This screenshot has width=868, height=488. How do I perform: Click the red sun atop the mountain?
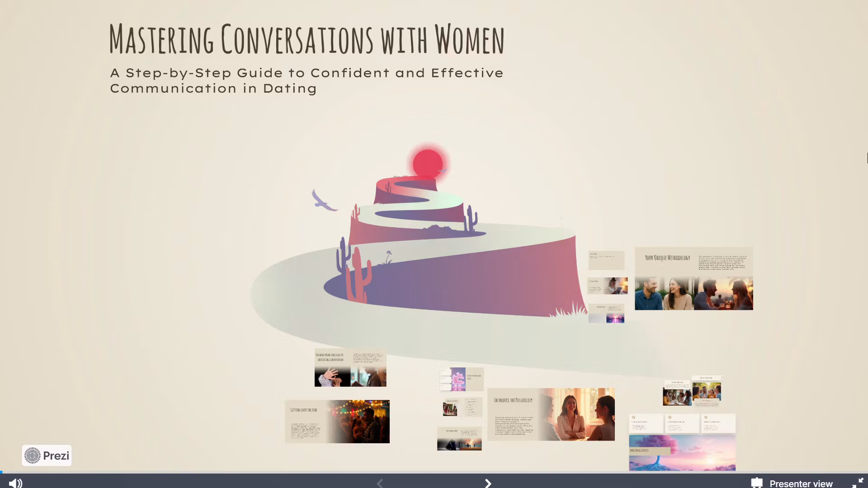[427, 164]
